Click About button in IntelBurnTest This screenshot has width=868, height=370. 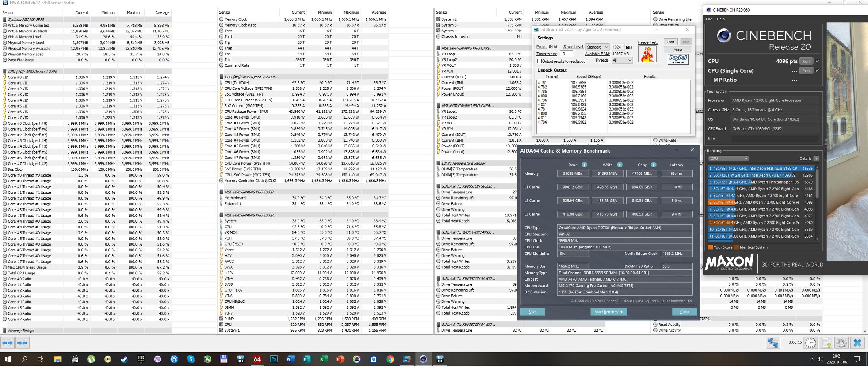click(678, 50)
